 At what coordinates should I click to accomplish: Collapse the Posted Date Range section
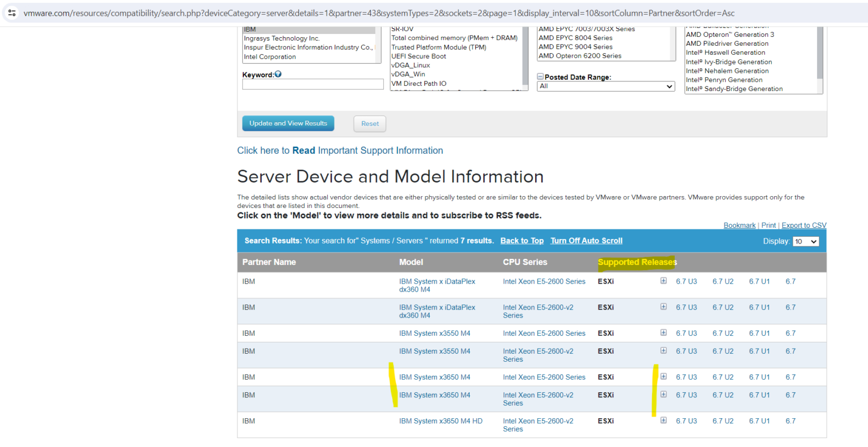point(540,76)
